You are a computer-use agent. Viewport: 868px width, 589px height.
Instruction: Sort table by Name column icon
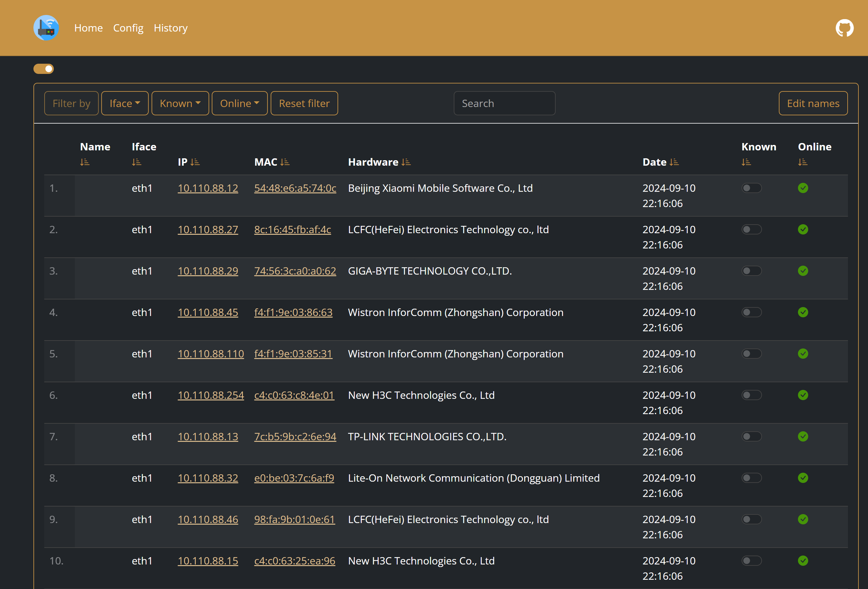coord(85,162)
